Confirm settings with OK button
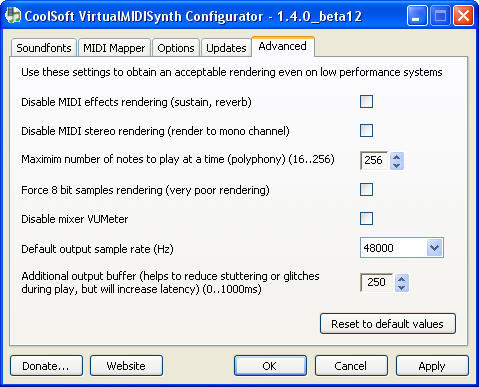Screen dimensions: 479x387 click(x=270, y=366)
